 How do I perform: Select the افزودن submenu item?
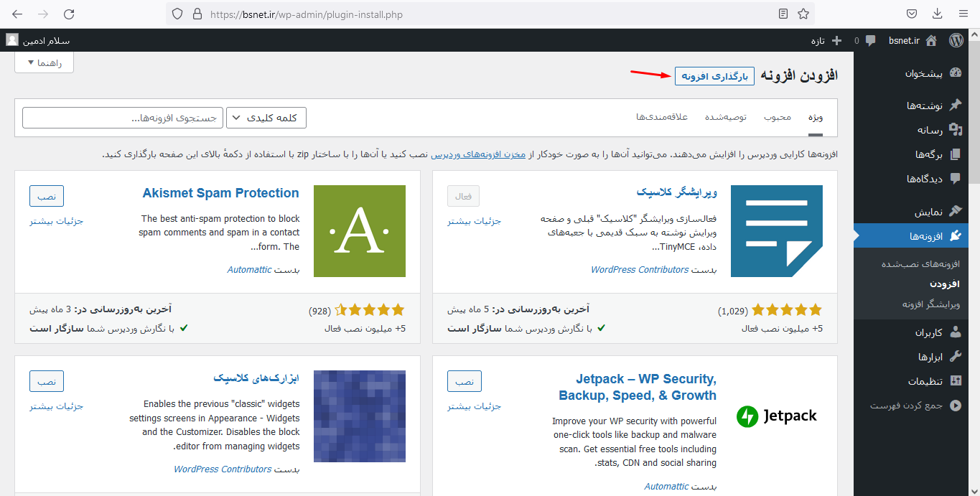click(x=945, y=284)
